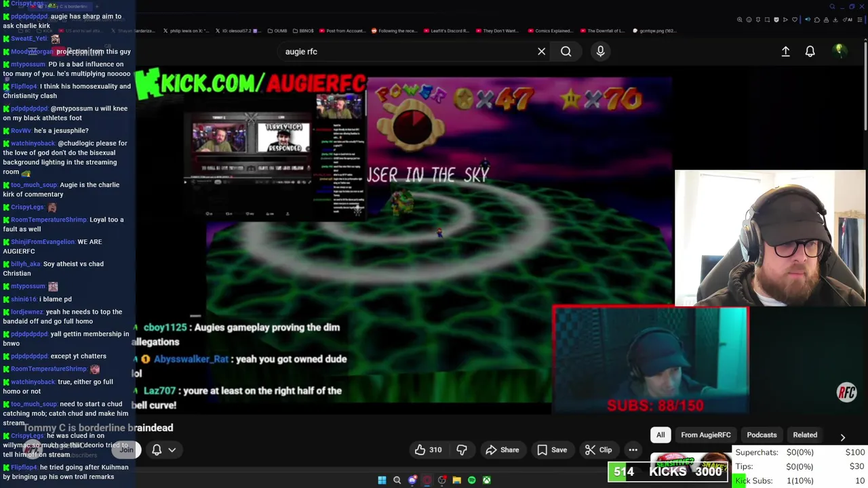
Task: Open the browser profile icon
Action: point(826,20)
